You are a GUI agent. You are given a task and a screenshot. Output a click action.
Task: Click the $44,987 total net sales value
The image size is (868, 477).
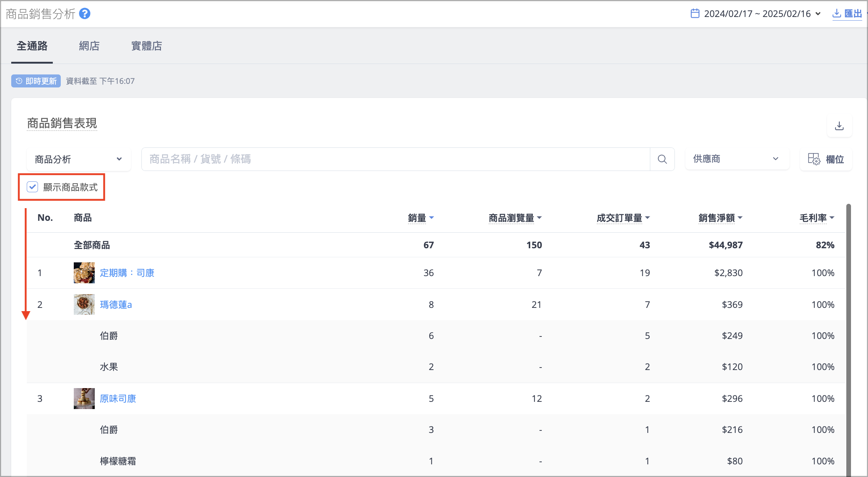click(x=726, y=245)
